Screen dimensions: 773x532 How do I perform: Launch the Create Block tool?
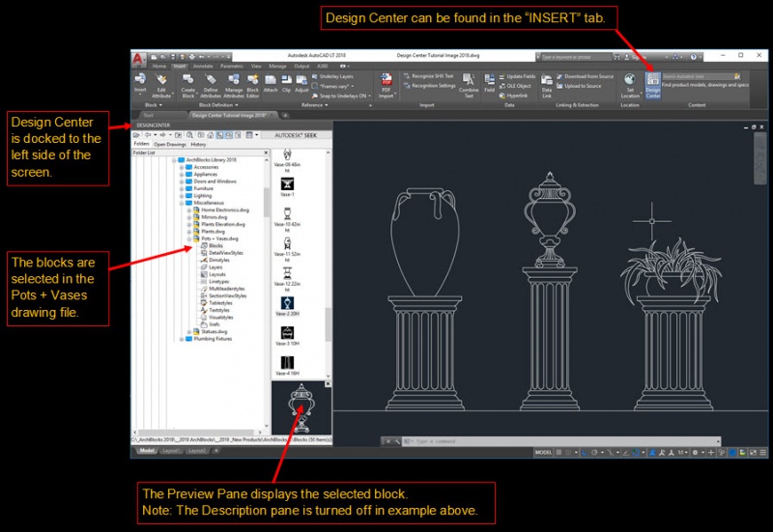point(187,85)
